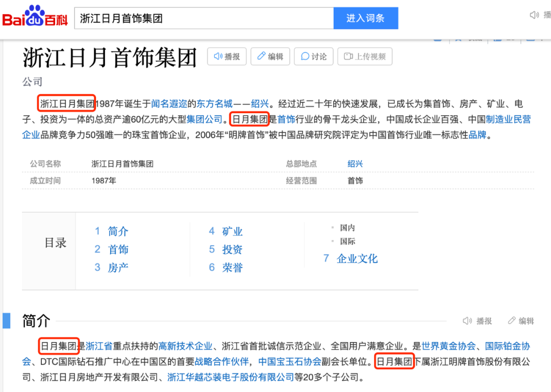Viewport: 551px width, 392px height.
Task: Click the 播报 button next to the title
Action: coord(227,57)
